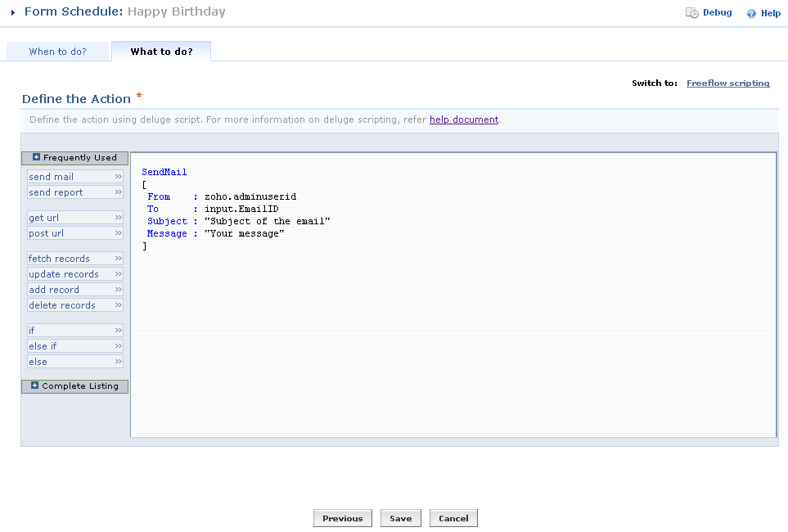This screenshot has height=532, width=788.
Task: Click the chevron arrows on send mail
Action: point(119,177)
